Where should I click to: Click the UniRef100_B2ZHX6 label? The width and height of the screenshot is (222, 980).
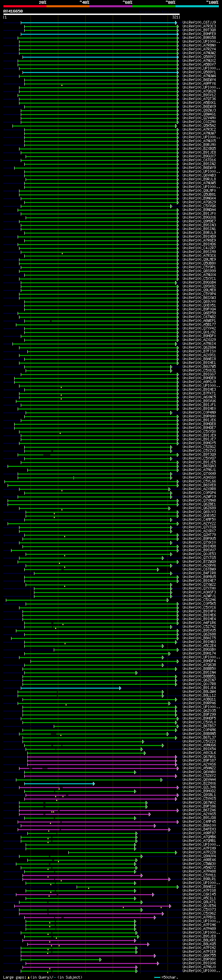coord(199,784)
